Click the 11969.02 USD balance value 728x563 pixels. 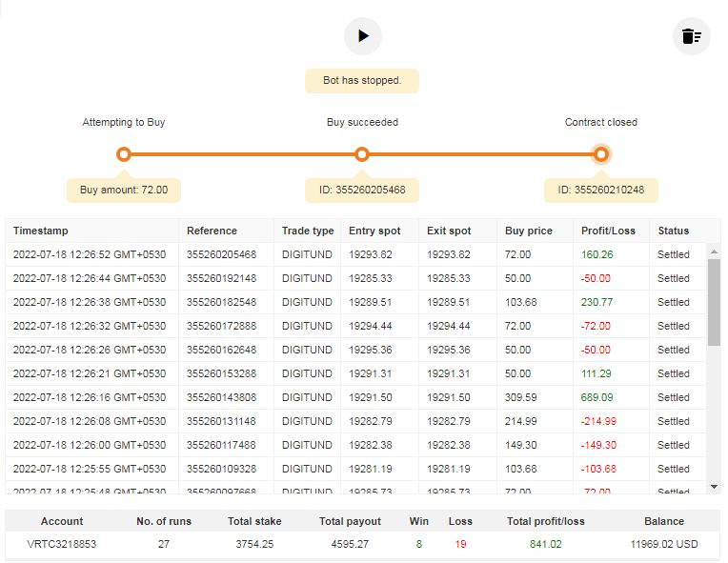coord(664,545)
